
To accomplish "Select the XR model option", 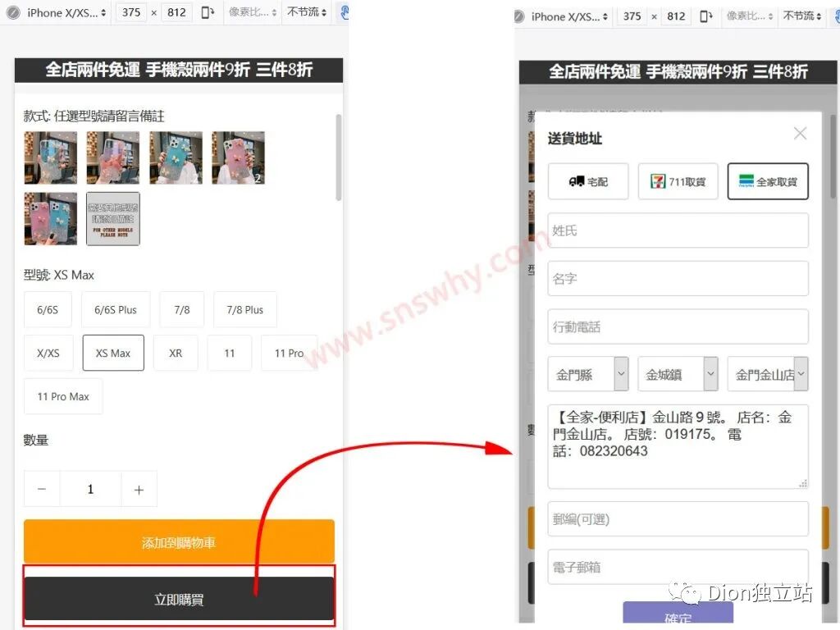I will (x=175, y=353).
